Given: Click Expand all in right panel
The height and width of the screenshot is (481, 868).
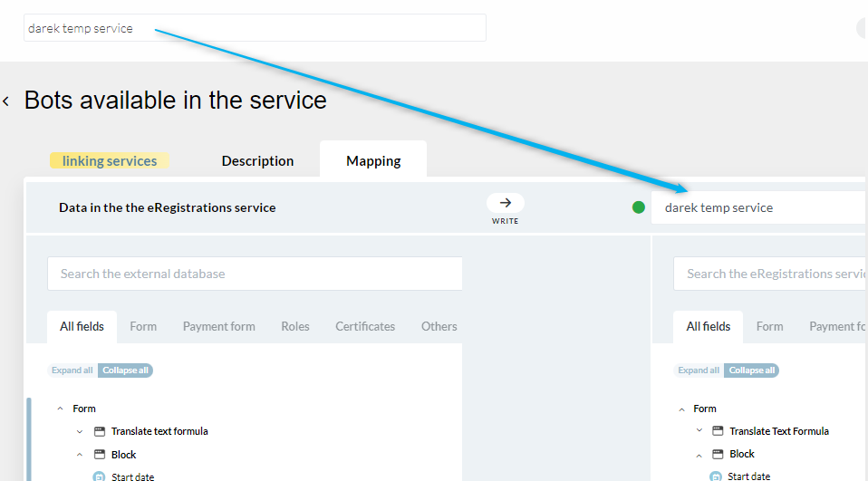Looking at the screenshot, I should click(699, 370).
